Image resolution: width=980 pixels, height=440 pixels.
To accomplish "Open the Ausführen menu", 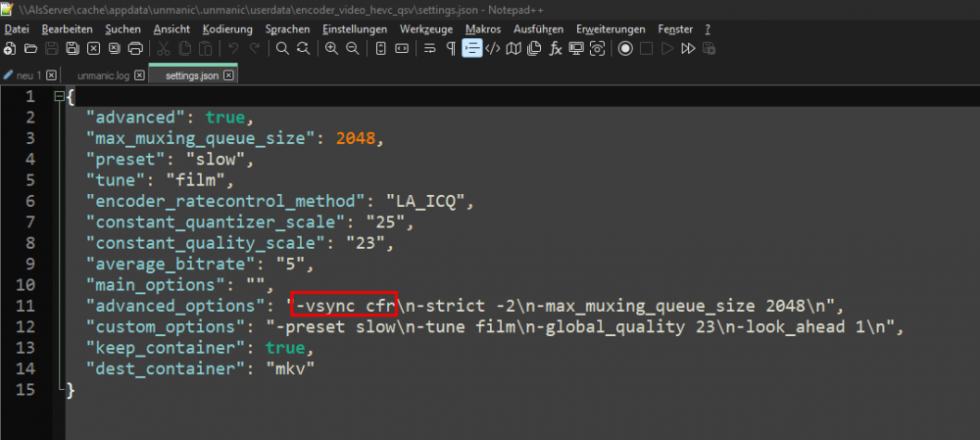I will click(x=539, y=29).
